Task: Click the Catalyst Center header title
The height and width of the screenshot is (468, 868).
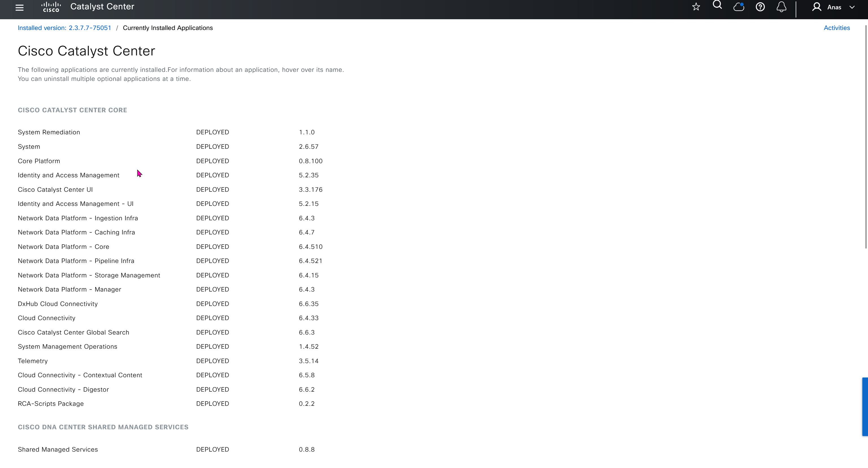Action: pos(102,7)
